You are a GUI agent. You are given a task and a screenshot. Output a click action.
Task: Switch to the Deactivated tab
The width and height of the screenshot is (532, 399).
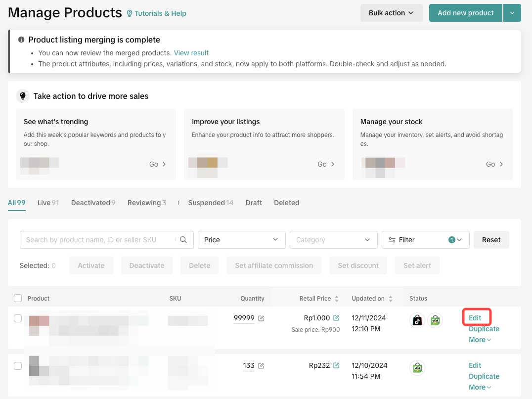93,203
